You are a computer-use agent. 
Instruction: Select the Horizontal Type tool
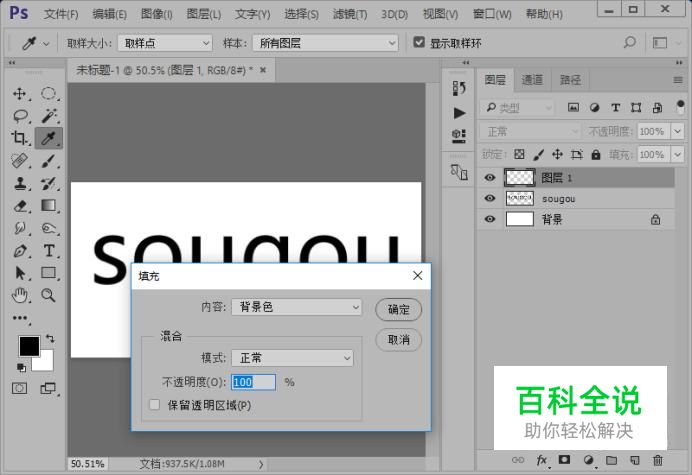[49, 251]
